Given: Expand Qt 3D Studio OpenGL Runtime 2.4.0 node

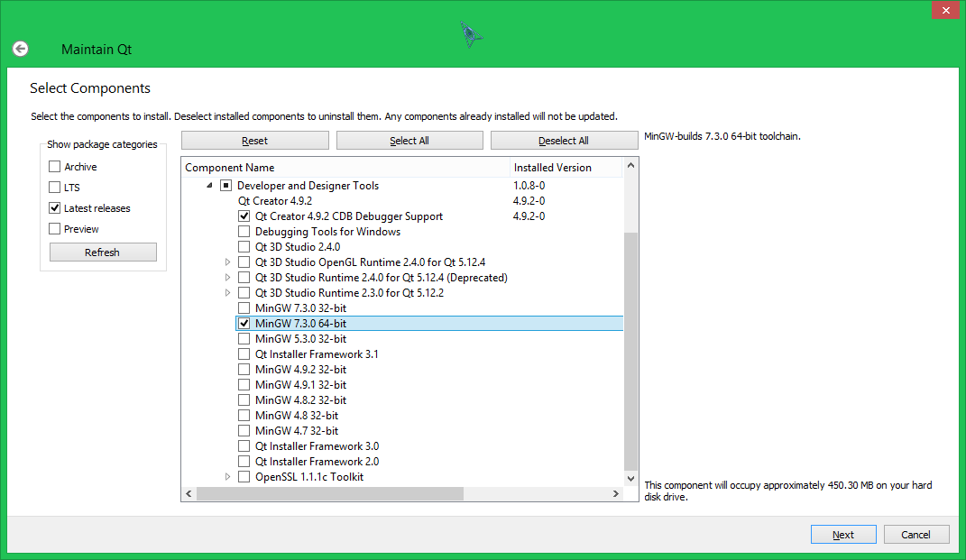Looking at the screenshot, I should tap(227, 262).
